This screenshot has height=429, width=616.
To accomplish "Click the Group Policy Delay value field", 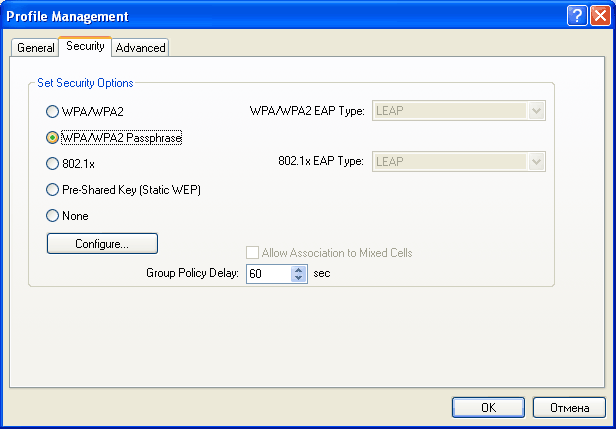I will coord(269,273).
